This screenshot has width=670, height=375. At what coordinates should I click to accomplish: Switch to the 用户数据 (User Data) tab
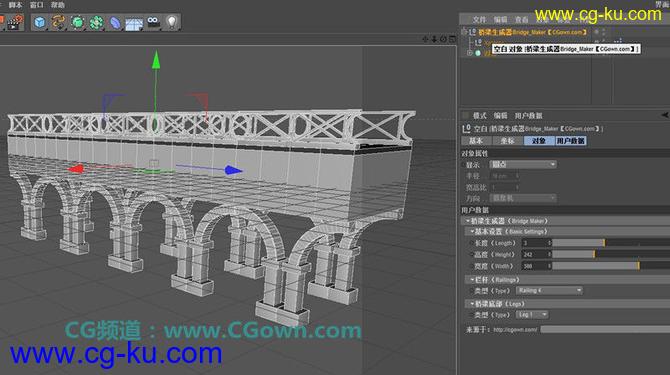[x=570, y=141]
